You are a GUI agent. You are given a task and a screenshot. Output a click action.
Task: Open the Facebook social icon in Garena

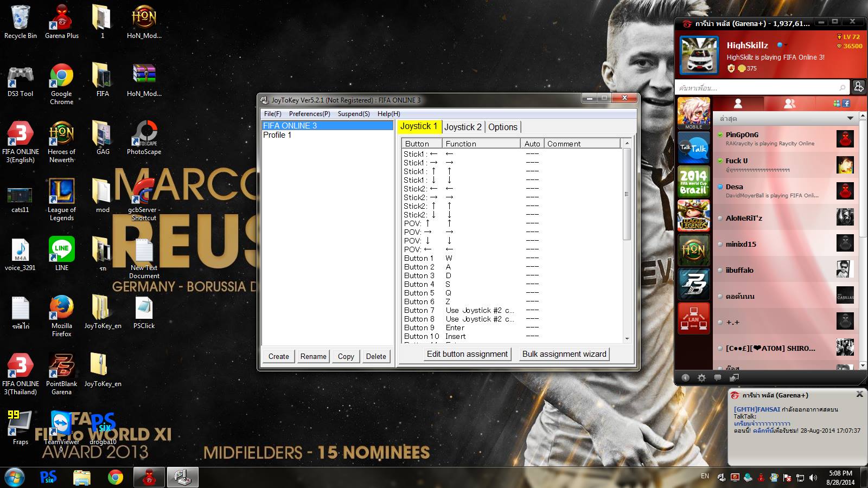pos(846,103)
